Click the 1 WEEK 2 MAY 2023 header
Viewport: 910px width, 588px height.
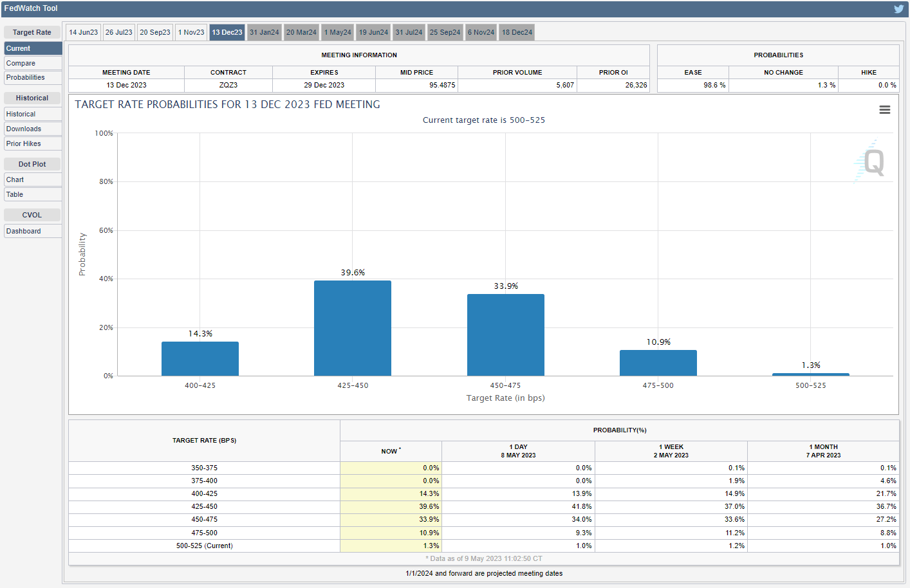click(x=671, y=451)
